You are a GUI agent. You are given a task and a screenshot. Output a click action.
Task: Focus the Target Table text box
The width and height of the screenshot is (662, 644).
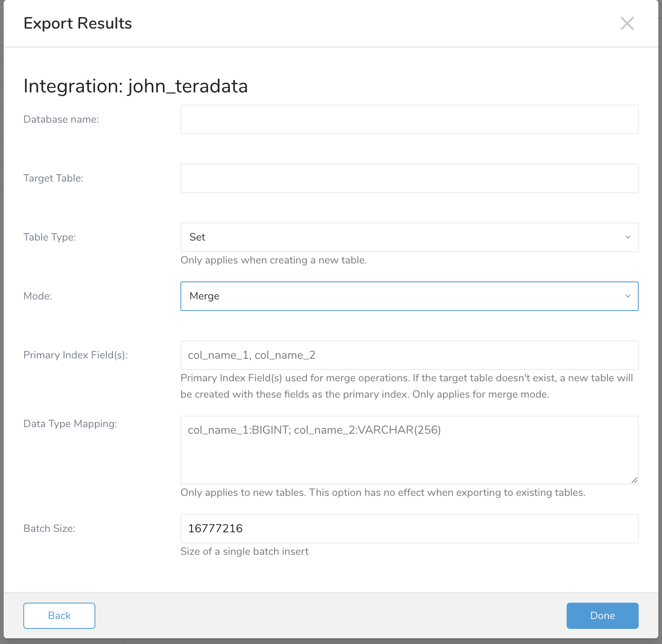pos(409,178)
